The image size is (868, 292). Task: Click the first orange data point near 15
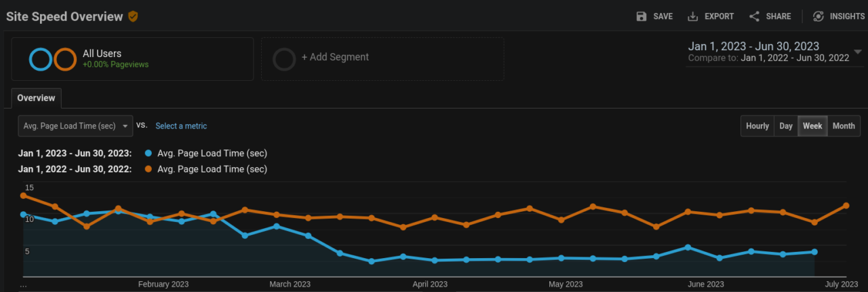click(x=23, y=196)
